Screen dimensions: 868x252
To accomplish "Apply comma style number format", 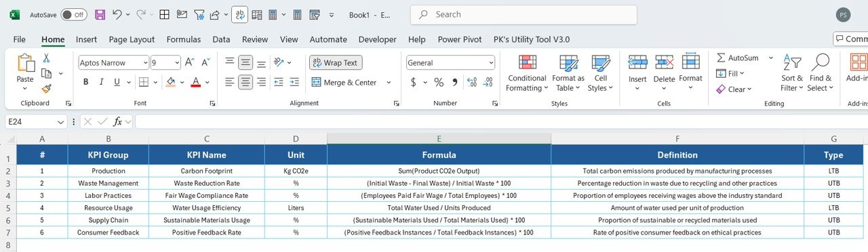I will coord(454,82).
